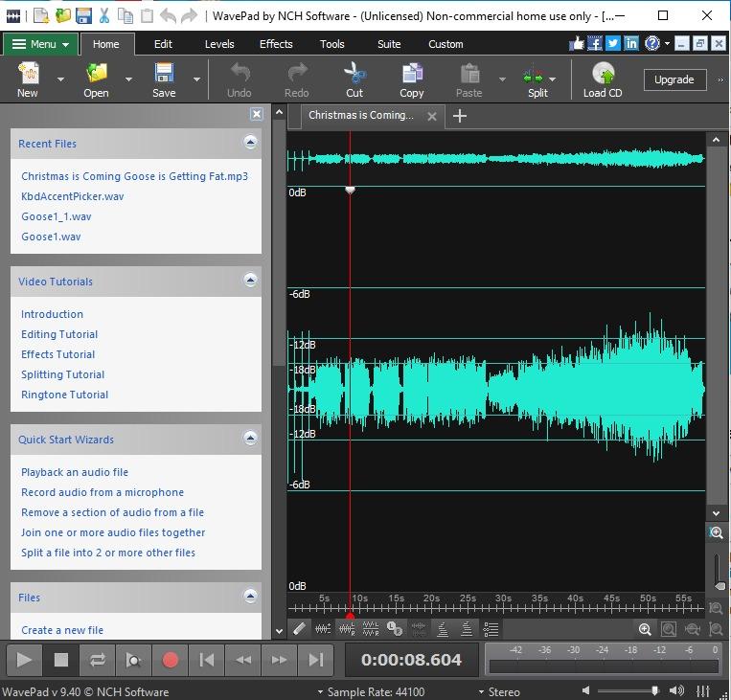The image size is (731, 700).
Task: Click the bulleted list view icon below the waveform
Action: coord(491,629)
